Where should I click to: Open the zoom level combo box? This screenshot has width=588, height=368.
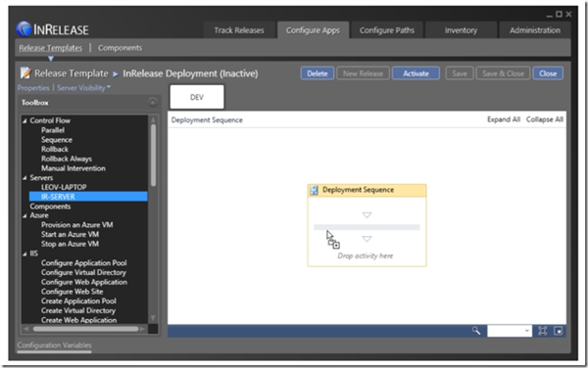[510, 331]
